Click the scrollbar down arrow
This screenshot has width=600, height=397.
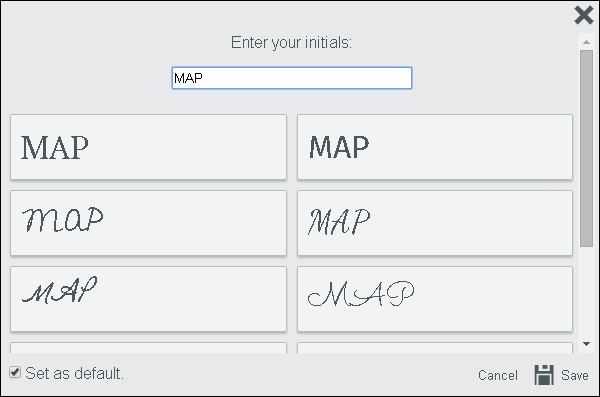point(586,344)
